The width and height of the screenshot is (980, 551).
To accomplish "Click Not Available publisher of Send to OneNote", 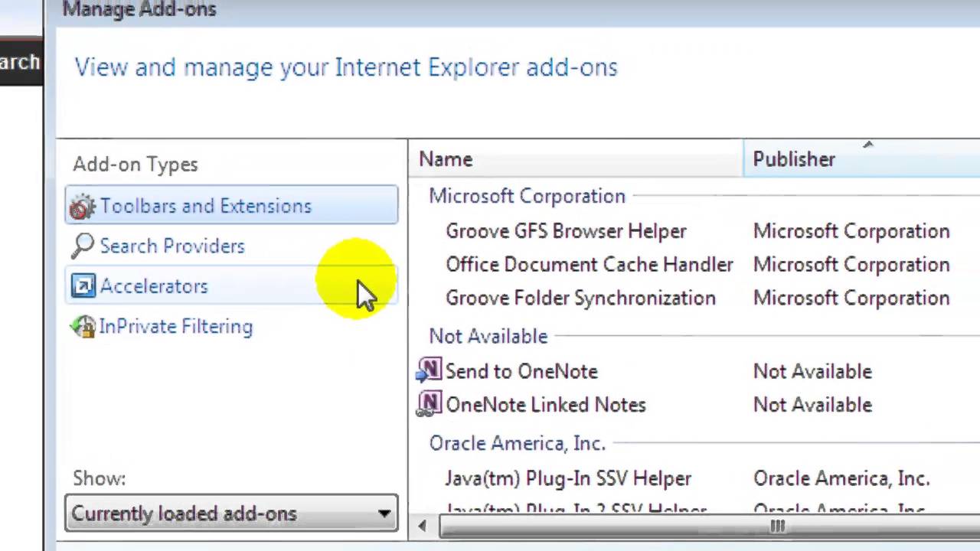I will (812, 371).
